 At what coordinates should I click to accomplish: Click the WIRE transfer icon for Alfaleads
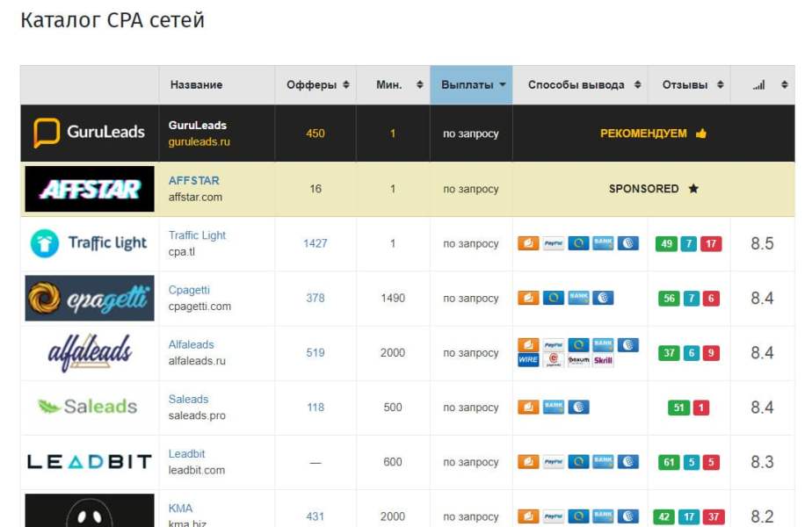coord(528,360)
